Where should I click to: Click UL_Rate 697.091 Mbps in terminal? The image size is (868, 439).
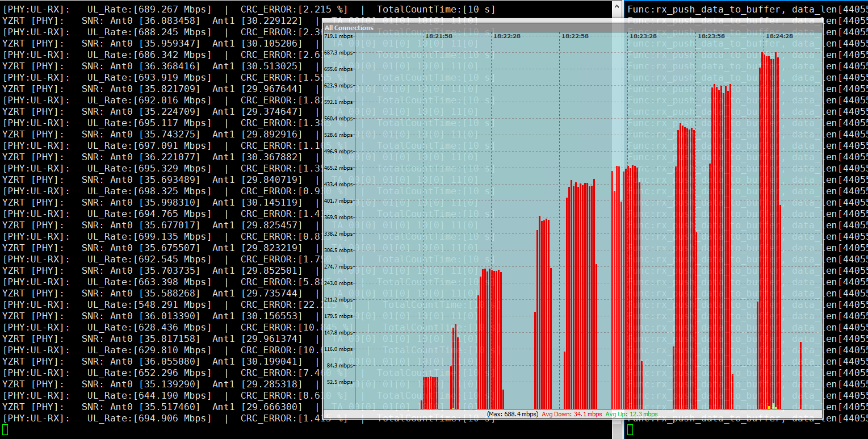149,145
